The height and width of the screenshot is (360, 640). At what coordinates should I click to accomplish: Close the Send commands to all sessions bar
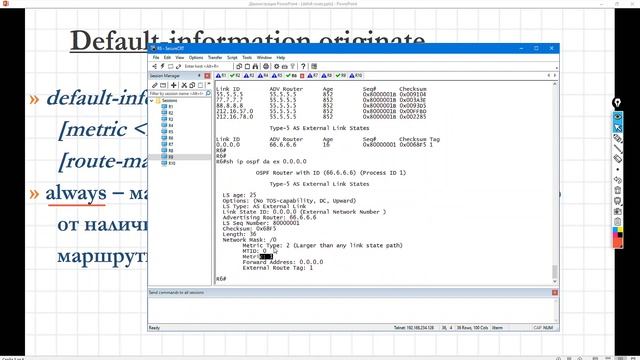pos(554,293)
